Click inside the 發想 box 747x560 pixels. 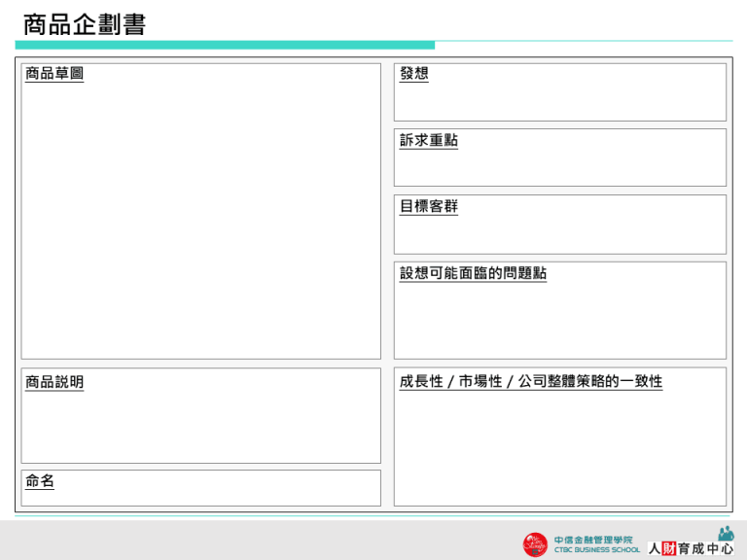559,101
